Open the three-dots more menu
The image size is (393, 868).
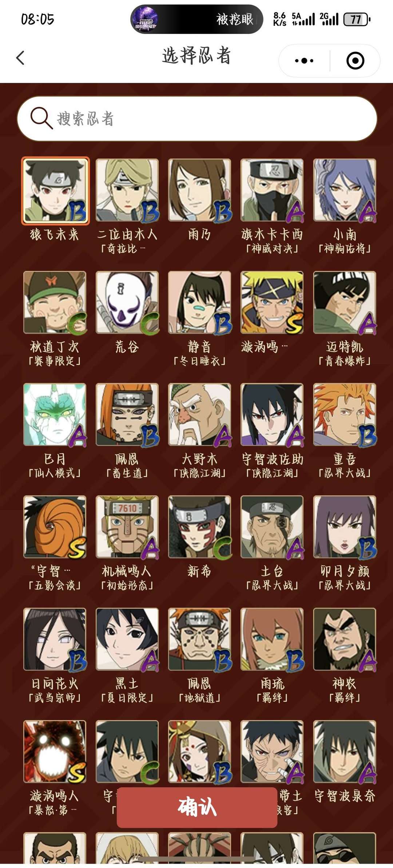(x=304, y=61)
